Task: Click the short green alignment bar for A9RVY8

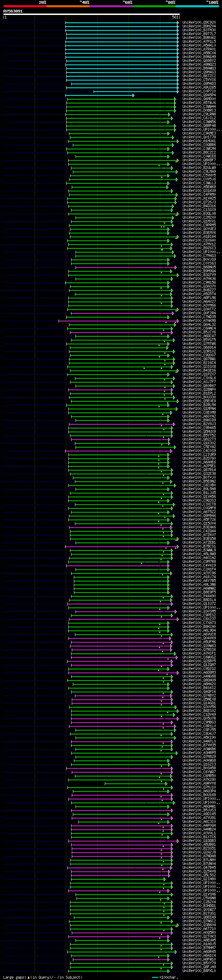Action: point(136,783)
